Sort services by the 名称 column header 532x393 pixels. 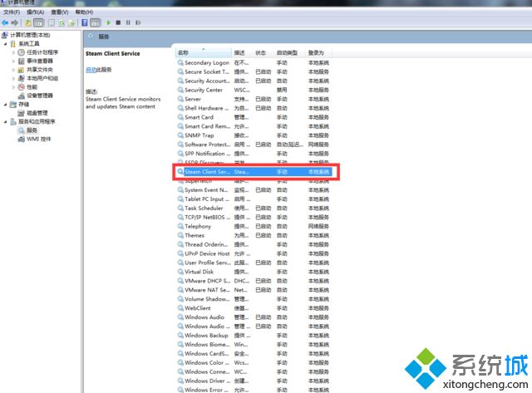click(x=203, y=52)
